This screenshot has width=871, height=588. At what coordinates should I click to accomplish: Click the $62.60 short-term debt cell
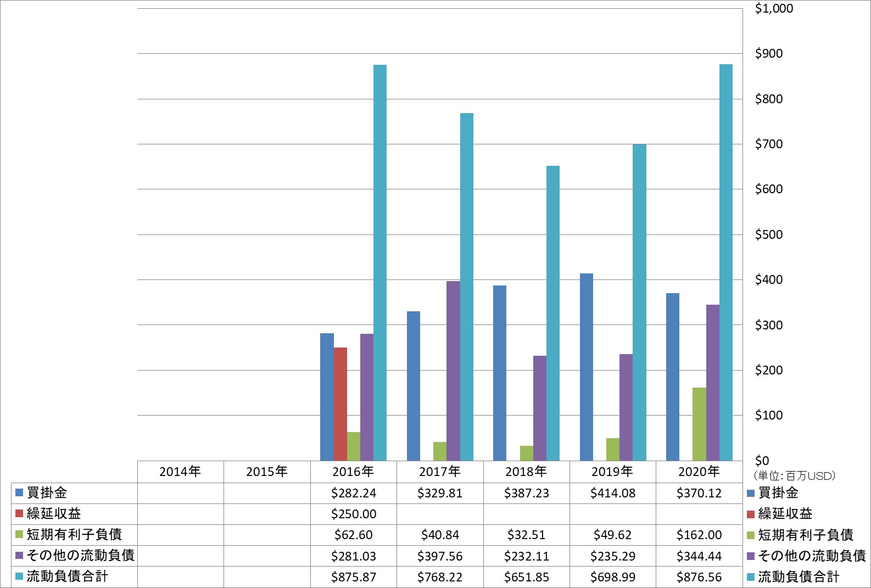point(353,535)
